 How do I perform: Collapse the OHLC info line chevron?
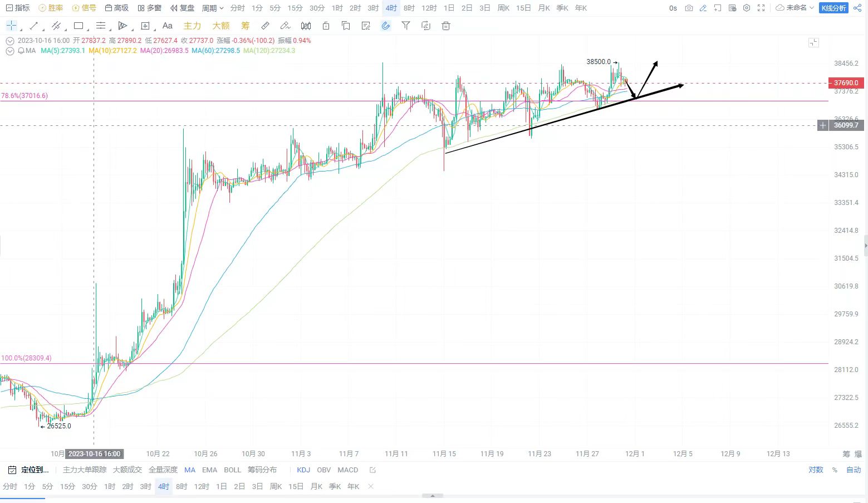coord(9,41)
